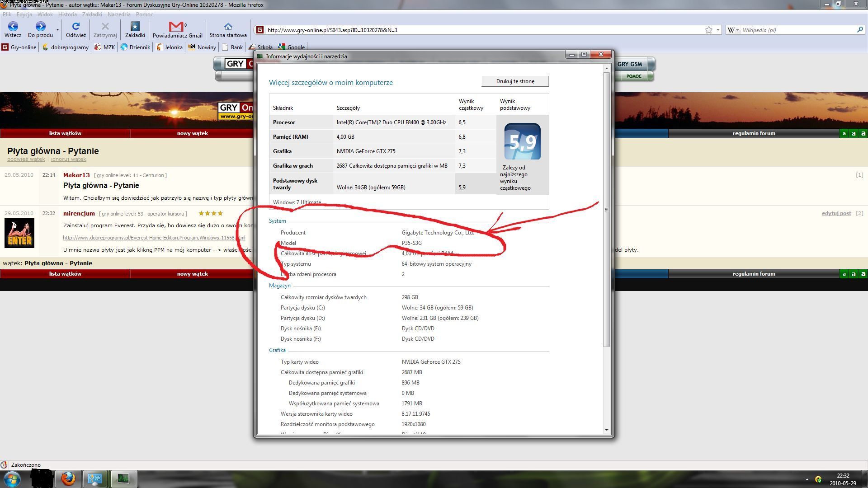Switch to Firefox on the taskbar
The image size is (868, 488).
click(x=69, y=479)
